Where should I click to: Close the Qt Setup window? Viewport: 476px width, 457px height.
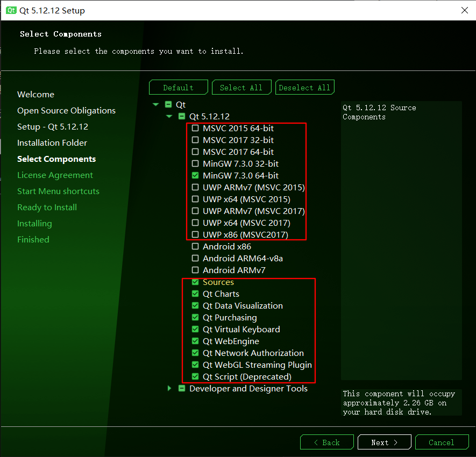click(465, 10)
